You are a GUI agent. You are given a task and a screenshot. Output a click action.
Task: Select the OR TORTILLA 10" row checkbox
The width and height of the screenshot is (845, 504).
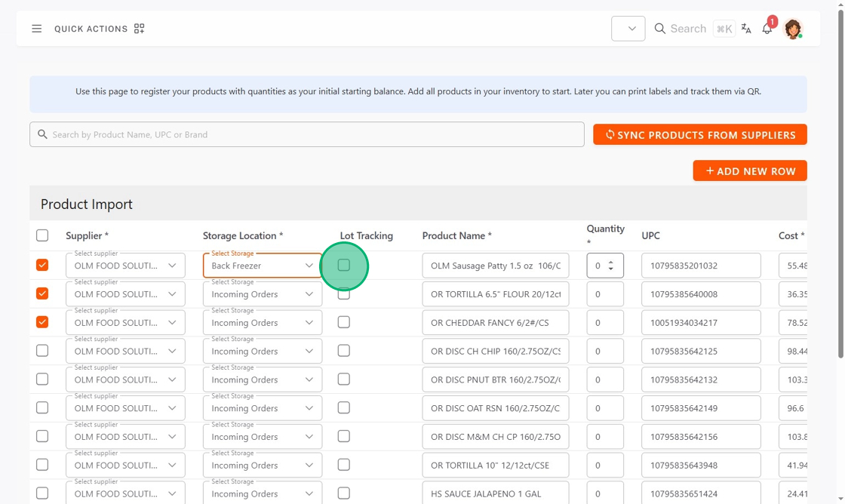click(42, 466)
